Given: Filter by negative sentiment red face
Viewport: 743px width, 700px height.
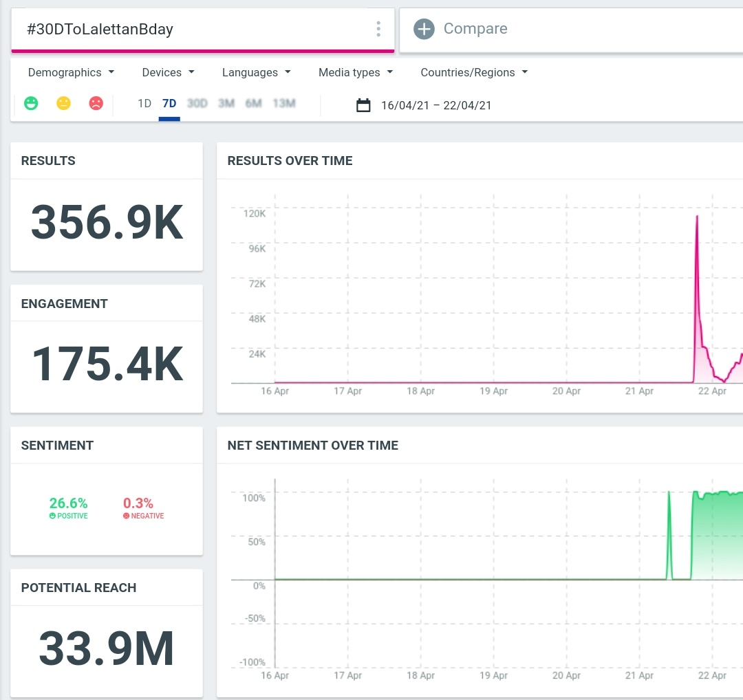Looking at the screenshot, I should coord(96,103).
